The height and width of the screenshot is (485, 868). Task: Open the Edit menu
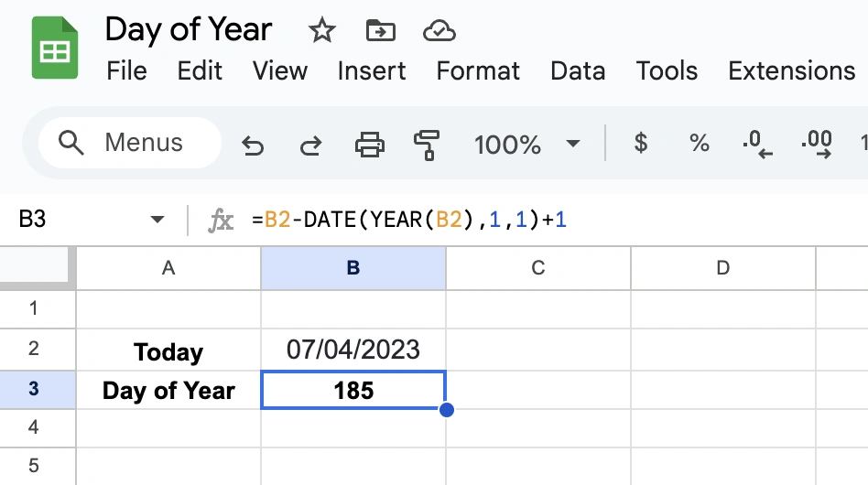click(200, 70)
